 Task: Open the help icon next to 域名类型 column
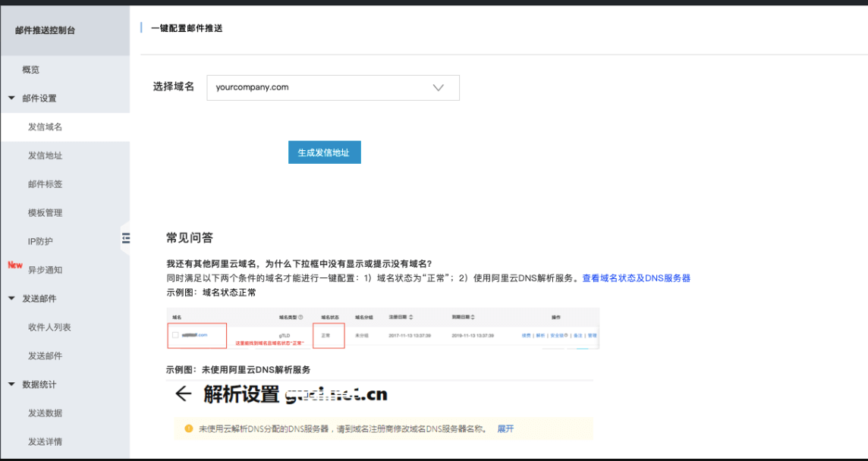coord(300,316)
